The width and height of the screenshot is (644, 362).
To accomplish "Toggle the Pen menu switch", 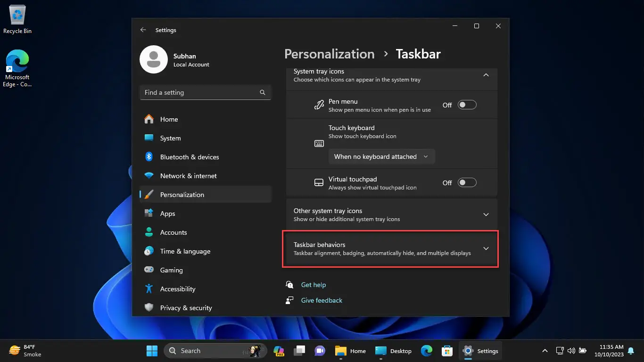I will coord(467,105).
